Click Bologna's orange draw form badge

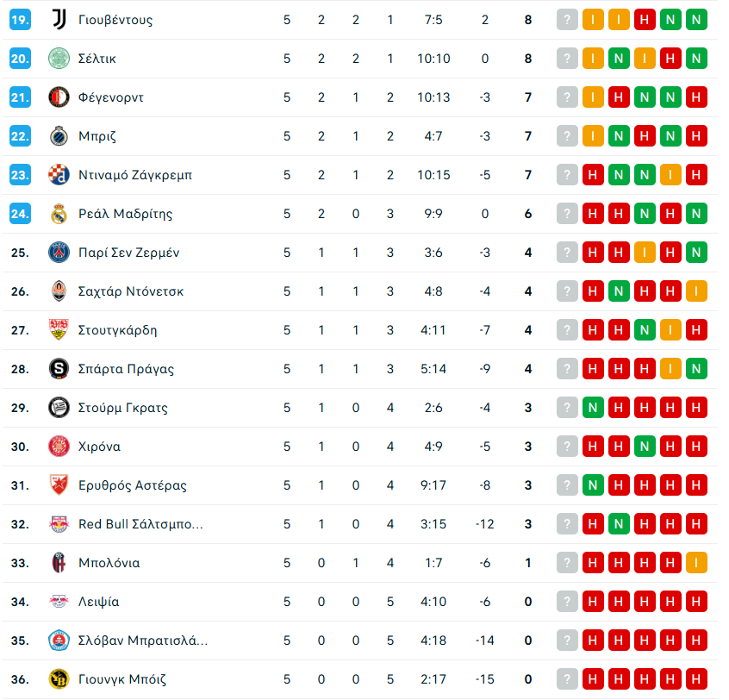pos(697,563)
